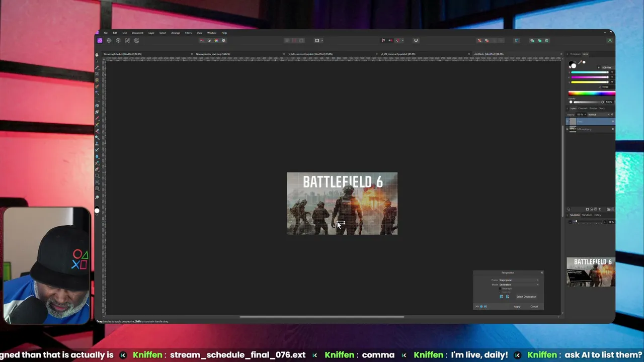This screenshot has height=362, width=644.
Task: Open the account icon at top right
Action: pos(610,40)
